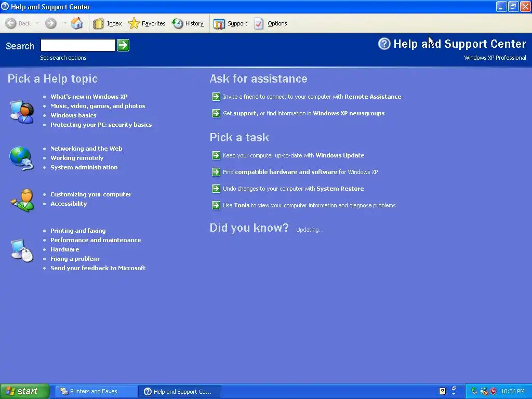
Task: Open Accessibility help topic
Action: point(69,204)
